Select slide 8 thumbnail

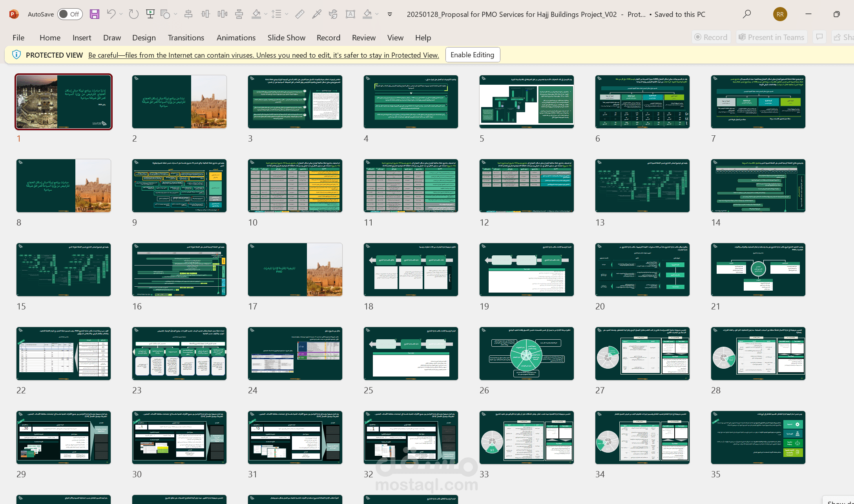tap(64, 186)
